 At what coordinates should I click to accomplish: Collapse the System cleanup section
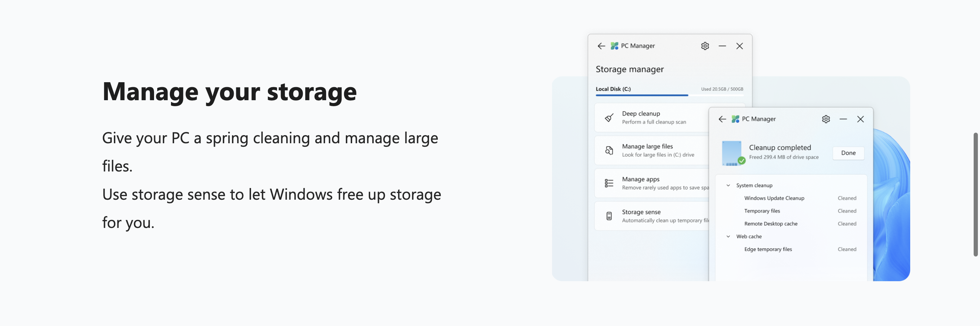(x=728, y=186)
